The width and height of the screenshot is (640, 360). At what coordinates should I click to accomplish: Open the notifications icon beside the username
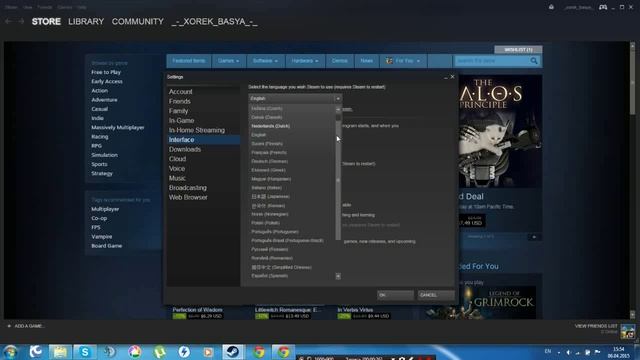click(x=551, y=7)
